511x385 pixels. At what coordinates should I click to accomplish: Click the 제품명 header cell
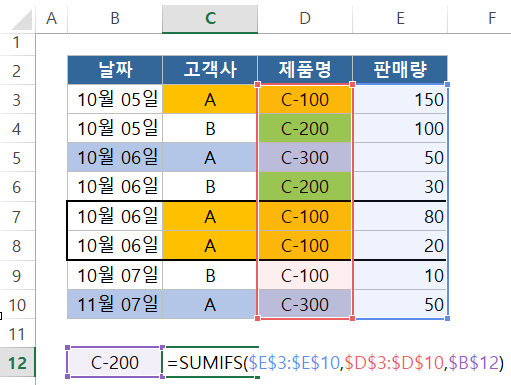click(x=305, y=70)
